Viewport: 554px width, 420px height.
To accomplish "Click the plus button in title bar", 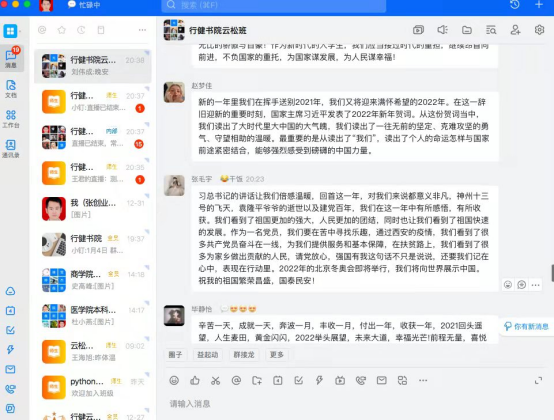I will (x=538, y=5).
